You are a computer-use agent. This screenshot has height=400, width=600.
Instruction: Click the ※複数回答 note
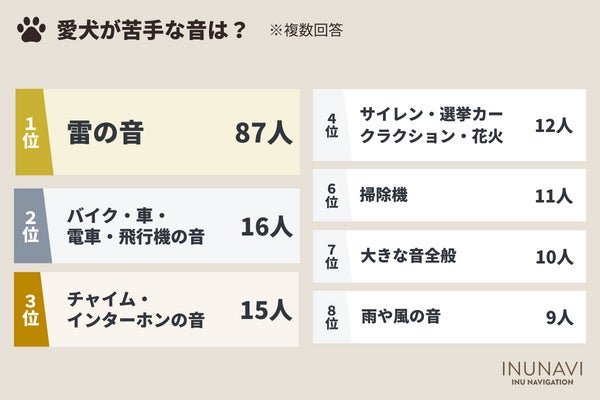pyautogui.click(x=306, y=31)
